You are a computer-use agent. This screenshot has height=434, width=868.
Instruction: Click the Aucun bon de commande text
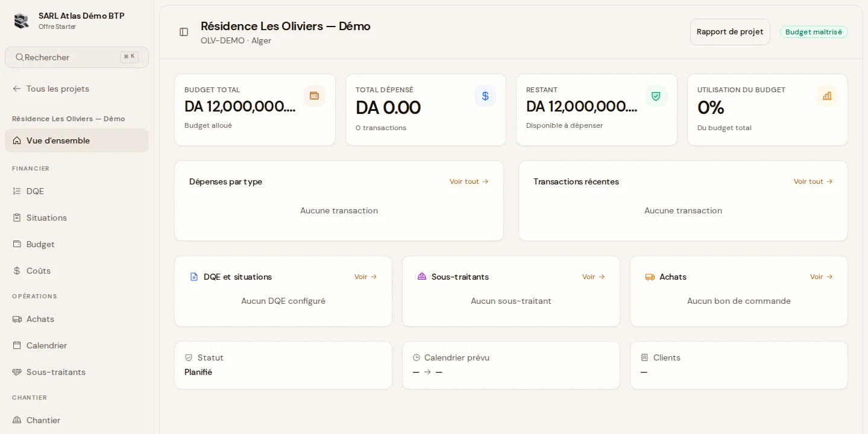(x=739, y=301)
